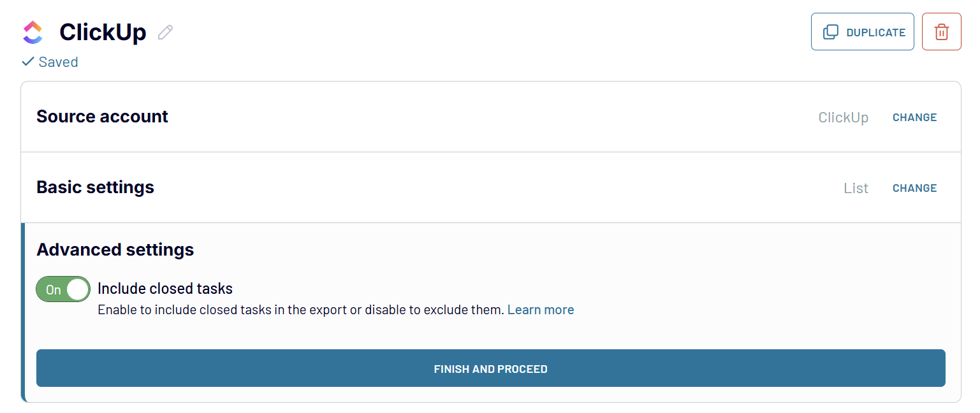980x413 pixels.
Task: Click the DUPLICATE button
Action: point(862,31)
